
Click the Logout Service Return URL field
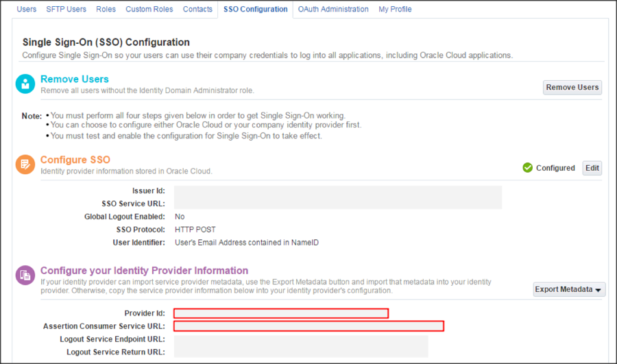click(300, 352)
